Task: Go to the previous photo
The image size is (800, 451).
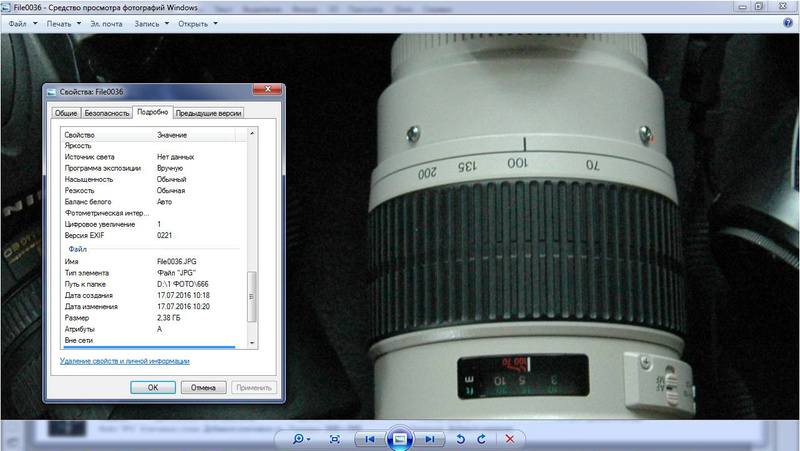Action: point(370,439)
